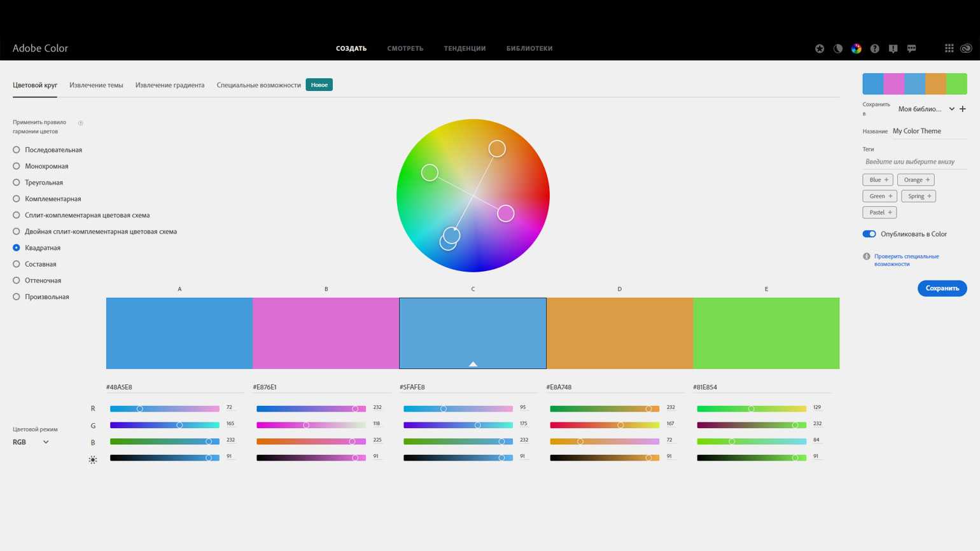This screenshot has height=551, width=980.
Task: Open the Проверить специальные возможности link
Action: click(x=906, y=260)
